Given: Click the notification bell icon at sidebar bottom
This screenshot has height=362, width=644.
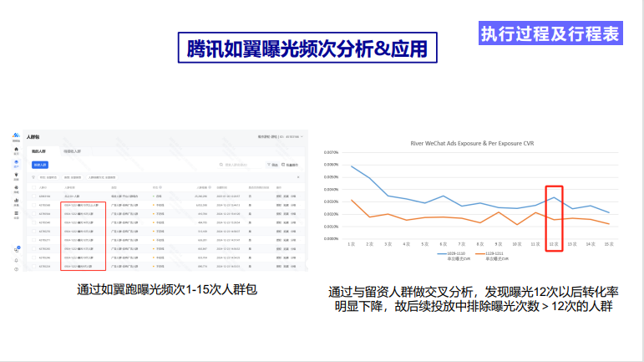Looking at the screenshot, I should (16, 259).
